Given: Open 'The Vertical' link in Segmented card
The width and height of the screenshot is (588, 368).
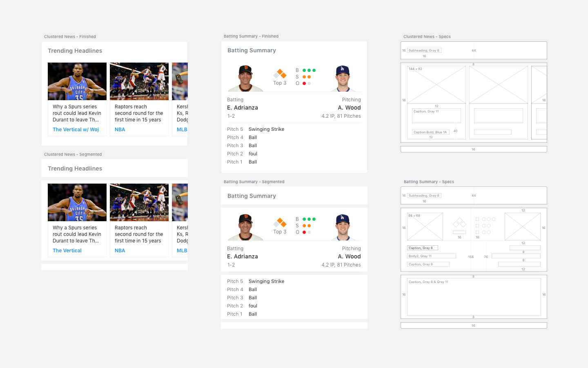Looking at the screenshot, I should point(67,251).
